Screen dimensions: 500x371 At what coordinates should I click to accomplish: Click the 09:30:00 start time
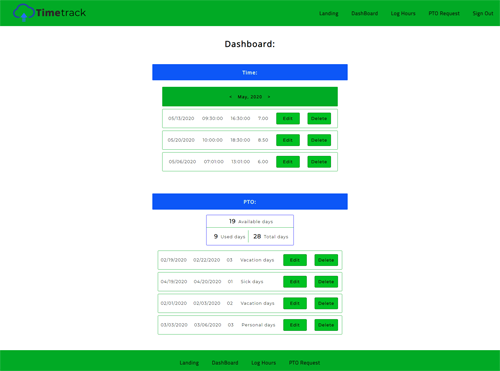tap(212, 118)
